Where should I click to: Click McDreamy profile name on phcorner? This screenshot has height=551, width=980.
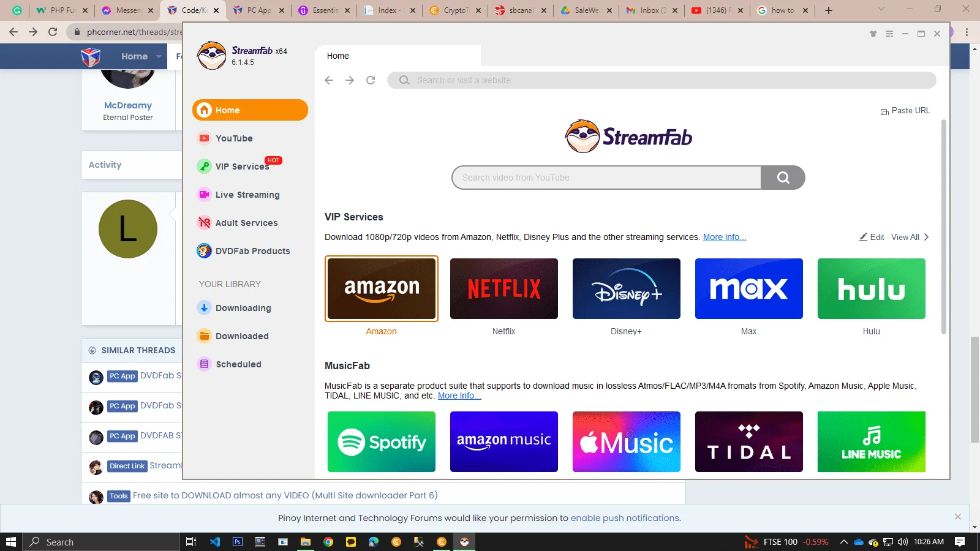[x=128, y=105]
